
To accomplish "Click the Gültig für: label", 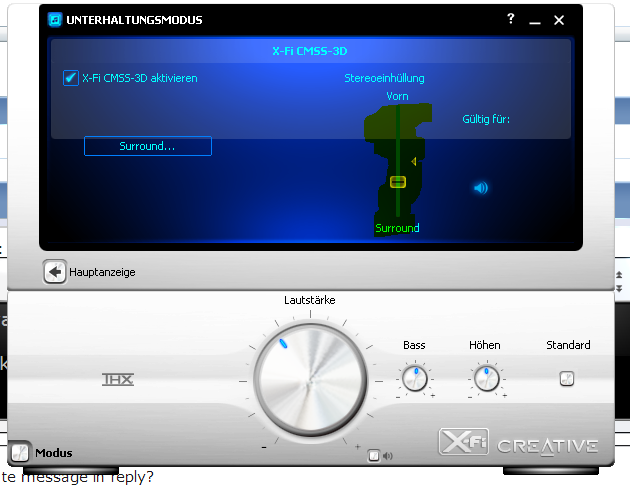I will [x=486, y=119].
